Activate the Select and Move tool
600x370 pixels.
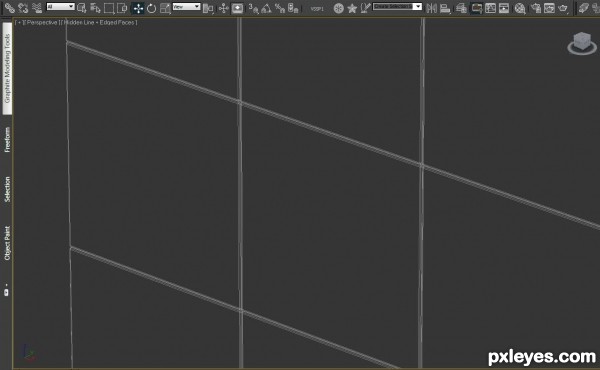point(138,8)
